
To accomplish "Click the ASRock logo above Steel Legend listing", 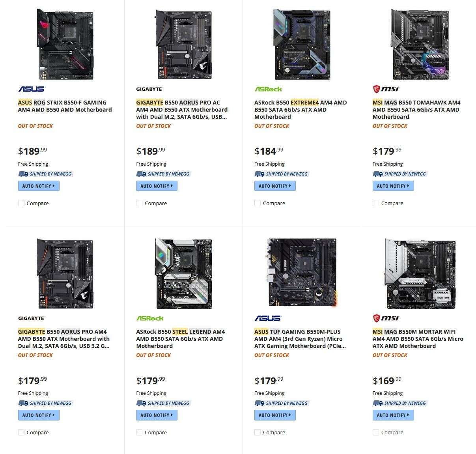I will 150,318.
